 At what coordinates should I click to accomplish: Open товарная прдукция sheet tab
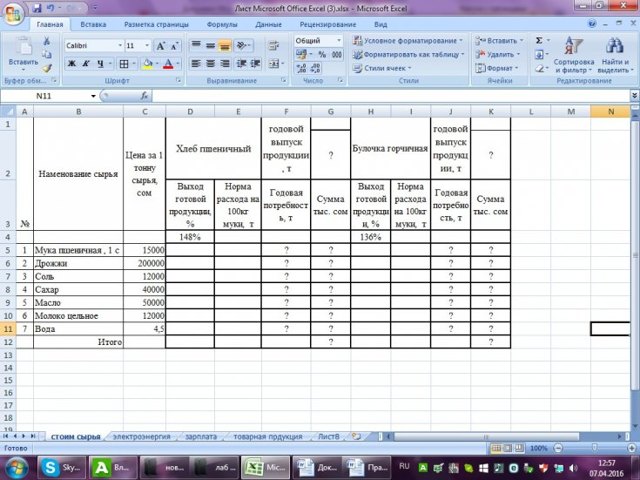click(x=268, y=436)
